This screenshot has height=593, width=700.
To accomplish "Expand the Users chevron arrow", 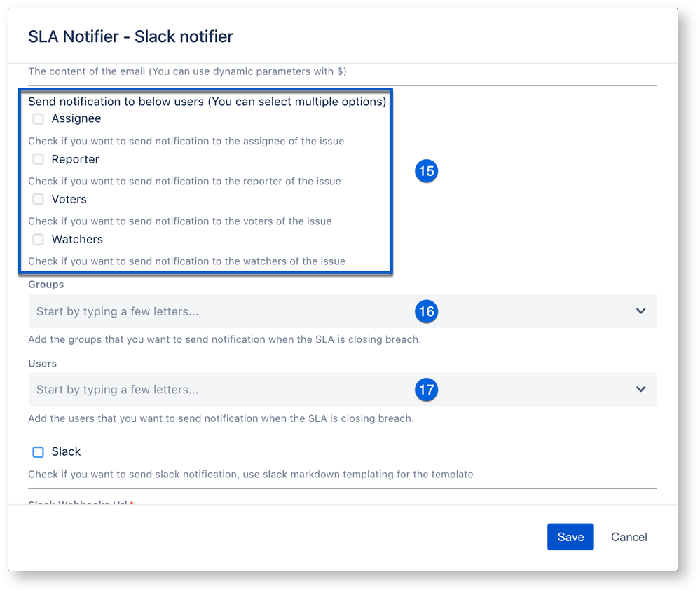I will click(x=640, y=389).
